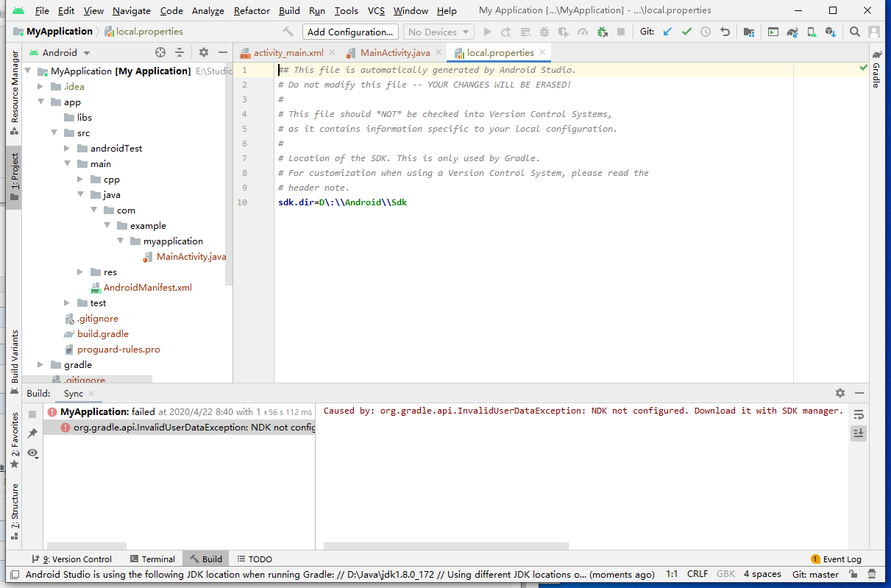The width and height of the screenshot is (891, 588).
Task: Open Build panel gear settings
Action: click(x=840, y=393)
